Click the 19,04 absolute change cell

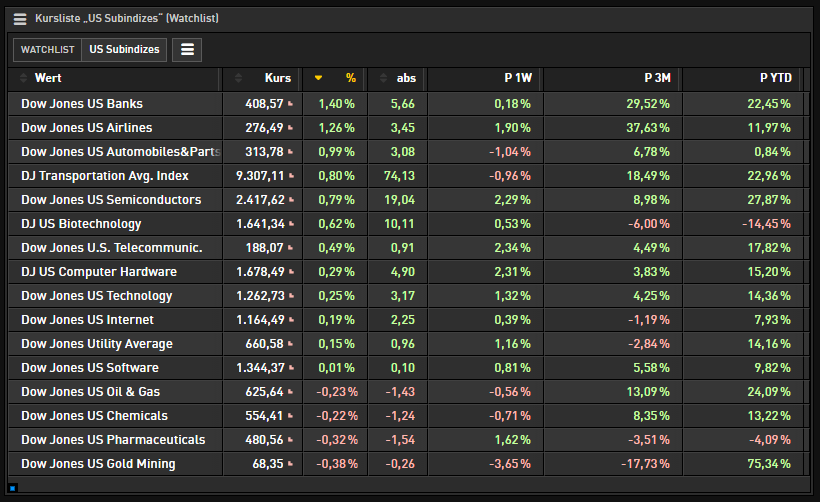(x=399, y=200)
